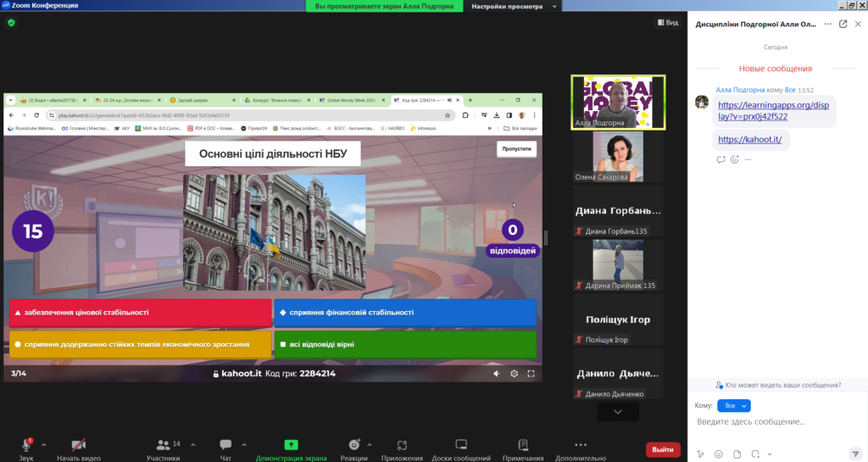Select Олена Сахарова video thumbnail
868x462 pixels.
coord(618,157)
